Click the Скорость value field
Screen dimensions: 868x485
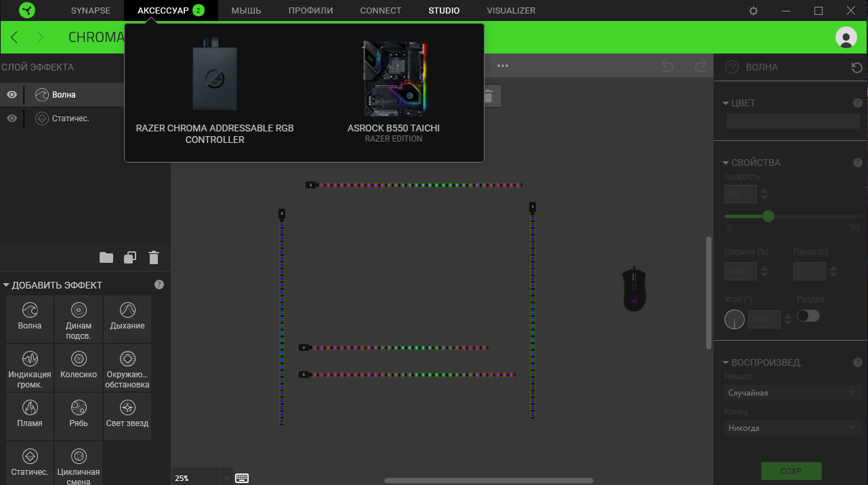pos(741,194)
